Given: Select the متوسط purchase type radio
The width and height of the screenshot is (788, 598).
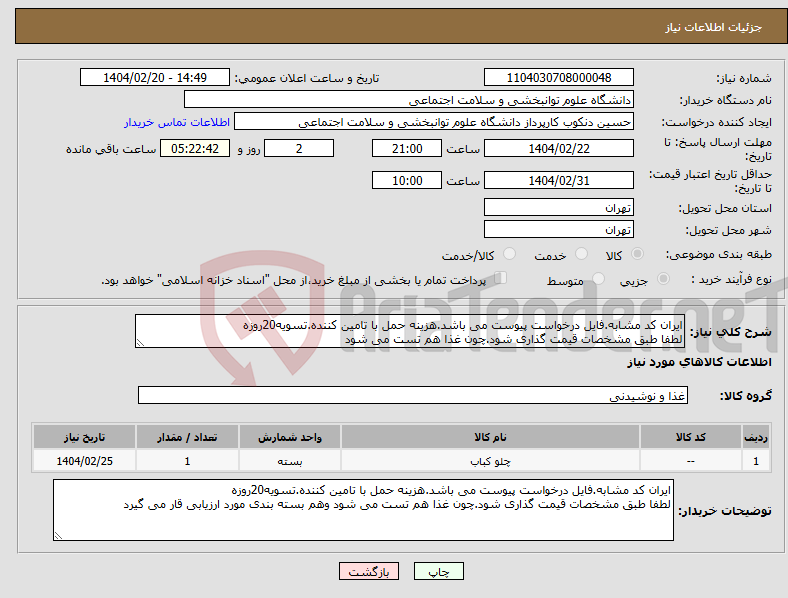Looking at the screenshot, I should [598, 278].
